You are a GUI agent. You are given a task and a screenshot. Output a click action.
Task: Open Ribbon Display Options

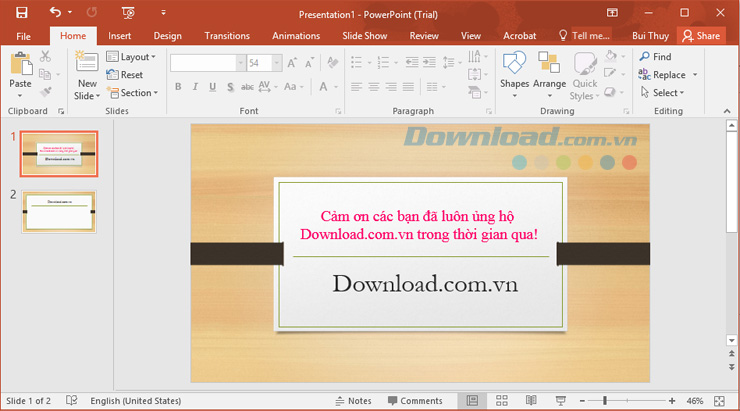pos(612,13)
